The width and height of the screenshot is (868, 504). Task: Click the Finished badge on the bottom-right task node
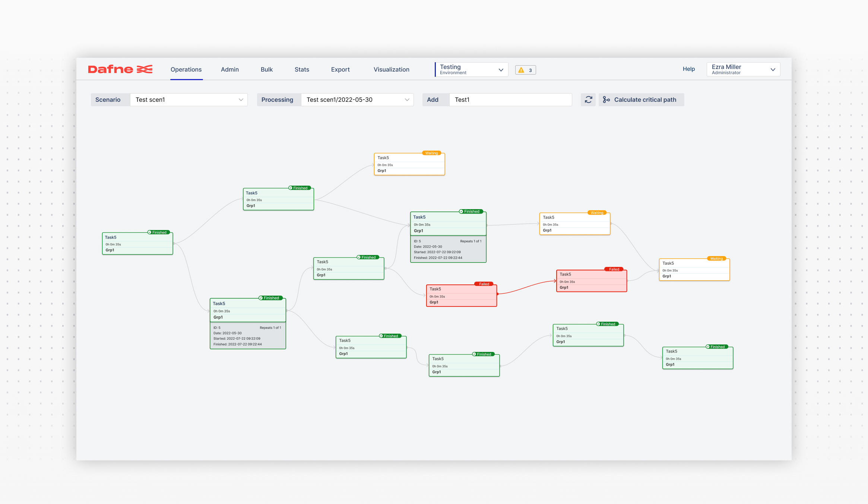tap(717, 347)
